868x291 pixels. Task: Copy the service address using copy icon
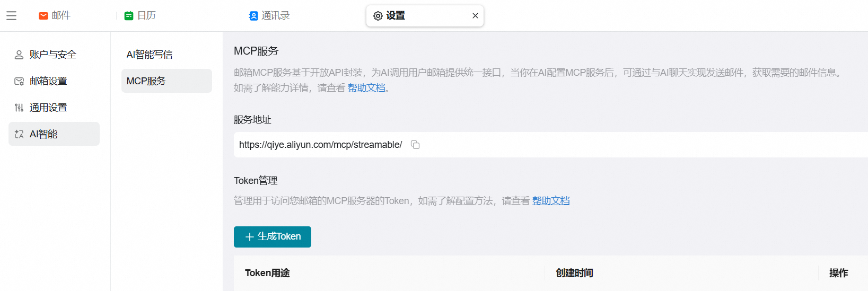415,145
